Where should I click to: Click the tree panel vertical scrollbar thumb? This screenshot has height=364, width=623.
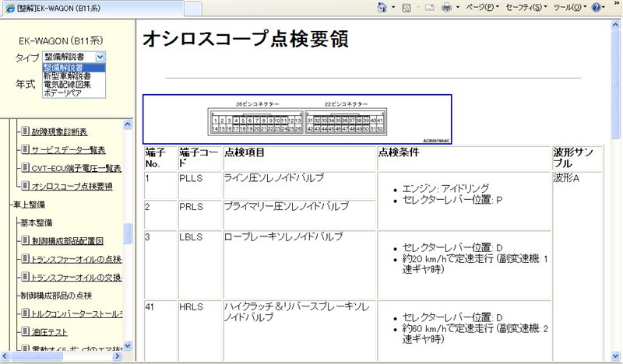coord(128,234)
